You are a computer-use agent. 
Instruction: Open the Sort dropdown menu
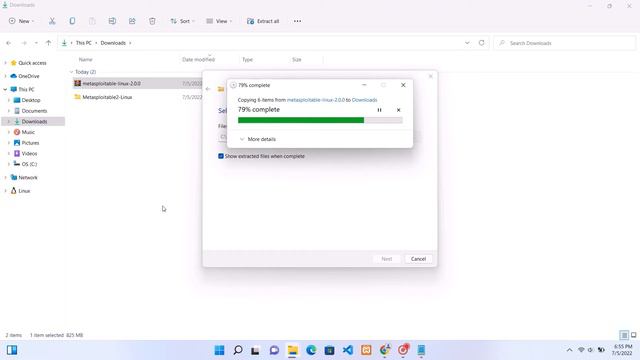click(182, 21)
